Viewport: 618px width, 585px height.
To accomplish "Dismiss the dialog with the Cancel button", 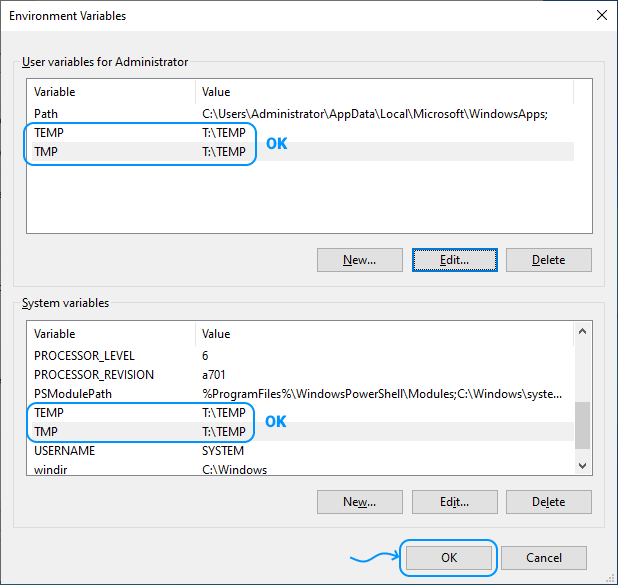I will pyautogui.click(x=544, y=558).
